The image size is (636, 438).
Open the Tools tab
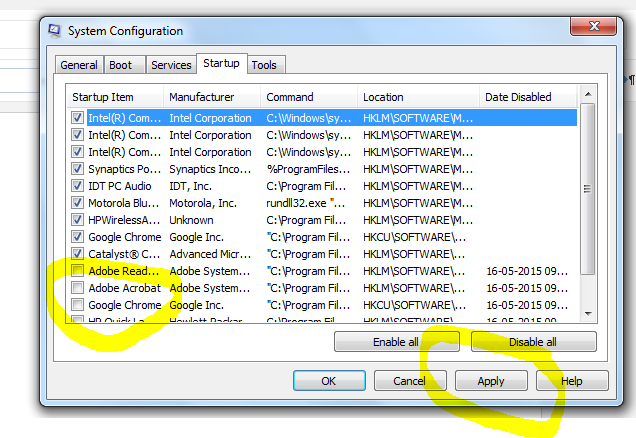click(x=266, y=65)
